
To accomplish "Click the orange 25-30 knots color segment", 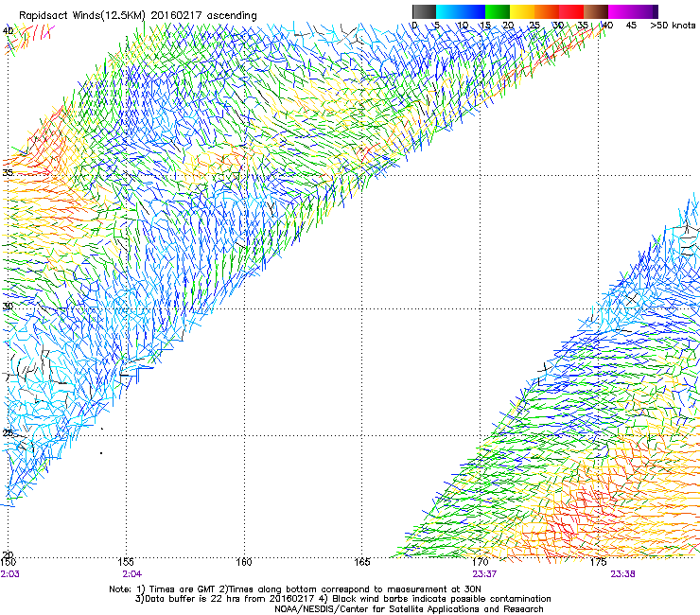I will 547,11.
